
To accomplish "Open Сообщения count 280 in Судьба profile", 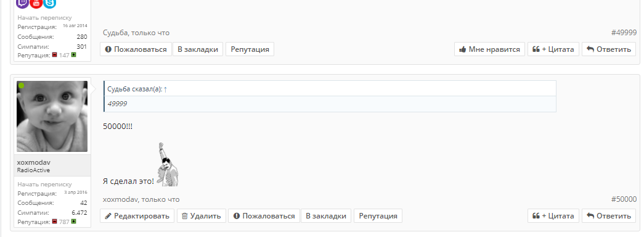I will 82,36.
